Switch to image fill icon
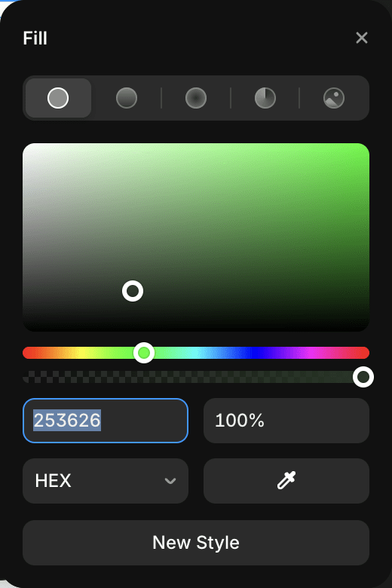 [x=334, y=98]
